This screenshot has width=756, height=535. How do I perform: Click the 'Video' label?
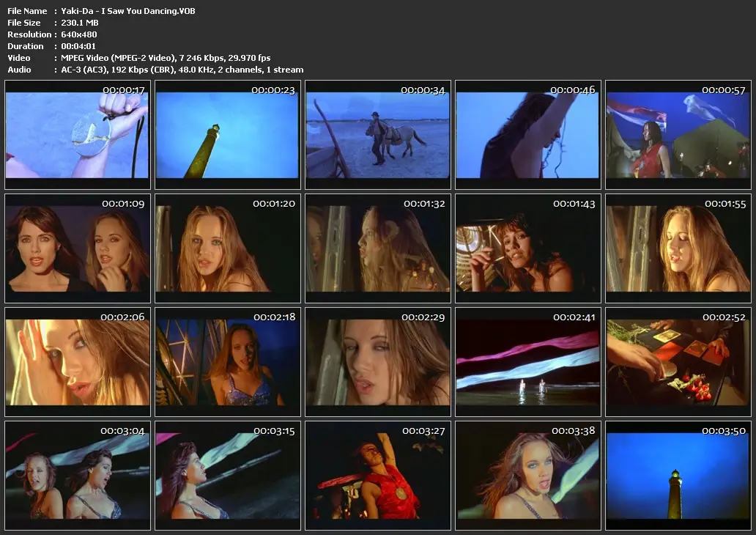tap(19, 58)
